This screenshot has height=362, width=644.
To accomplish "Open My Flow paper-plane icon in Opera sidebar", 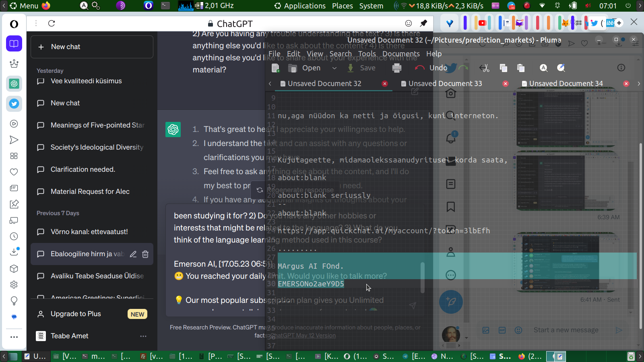I will 14,140.
